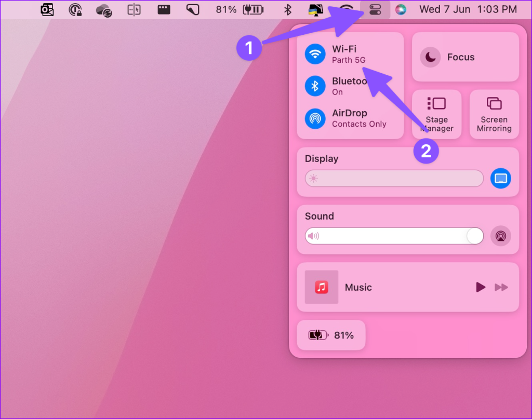532x419 pixels.
Task: Adjust Display brightness slider
Action: (x=394, y=178)
